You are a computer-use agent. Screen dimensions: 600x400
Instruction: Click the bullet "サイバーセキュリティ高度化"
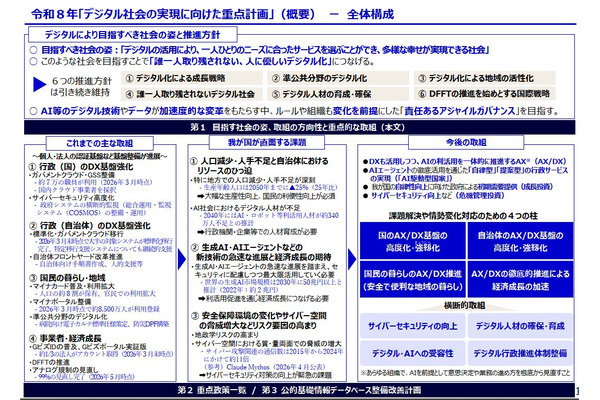click(72, 198)
